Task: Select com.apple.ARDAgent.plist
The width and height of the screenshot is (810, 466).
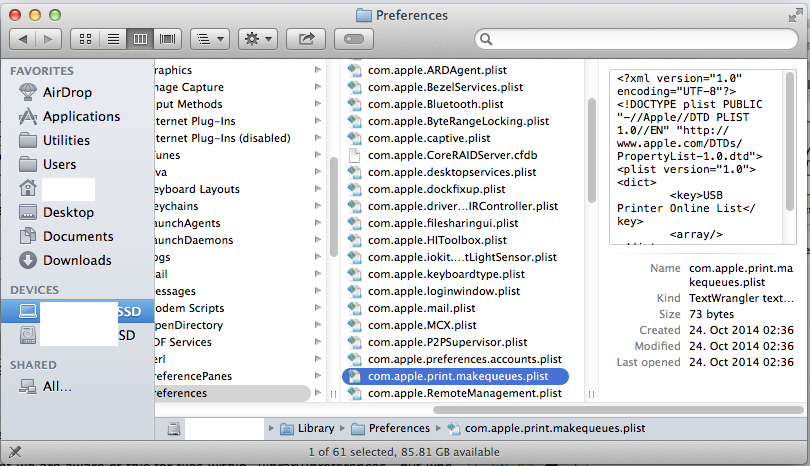Action: pyautogui.click(x=437, y=70)
